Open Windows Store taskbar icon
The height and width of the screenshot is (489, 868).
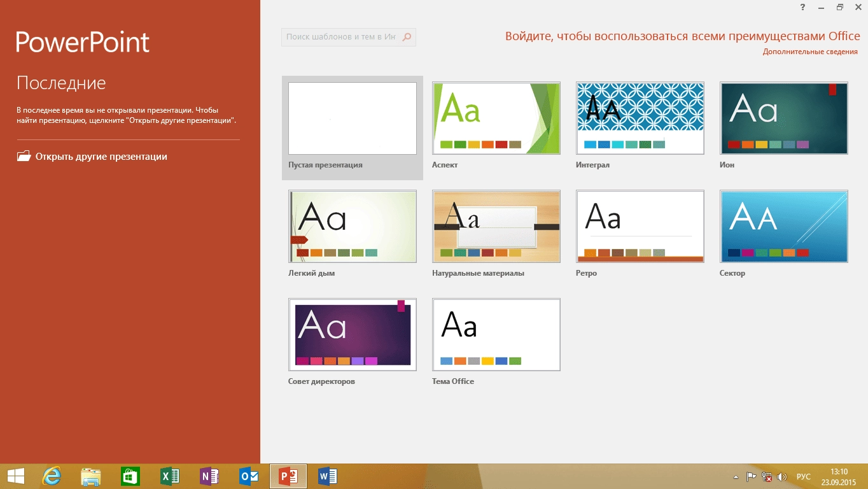click(130, 476)
